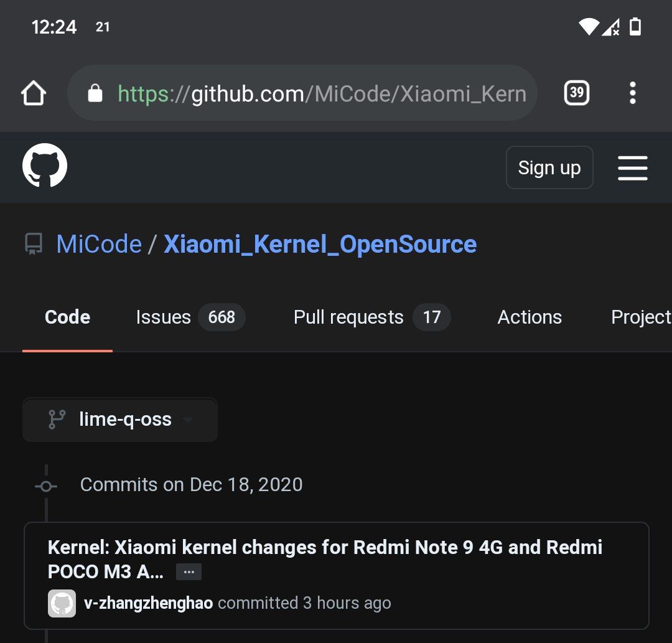Viewport: 672px width, 643px height.
Task: Expand the commit message ellipsis button
Action: point(189,572)
